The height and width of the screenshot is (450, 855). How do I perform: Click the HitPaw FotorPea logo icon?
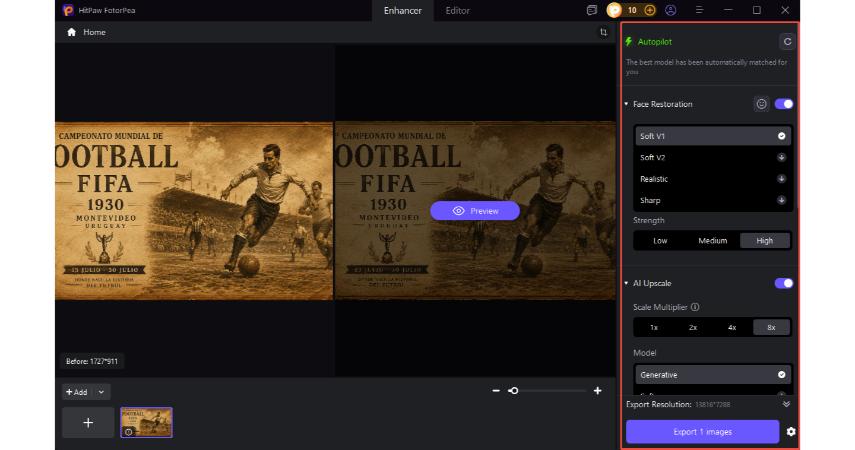point(68,10)
